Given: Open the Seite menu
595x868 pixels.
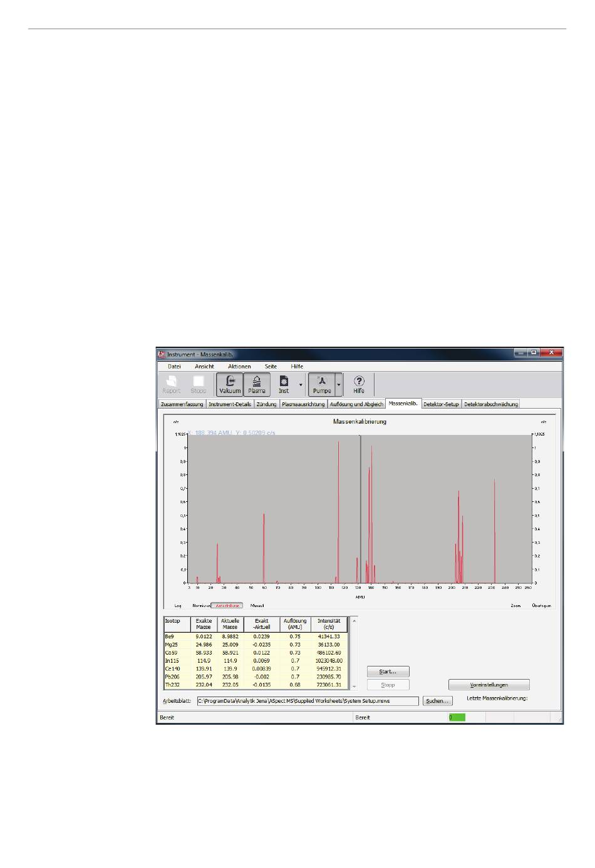Looking at the screenshot, I should [x=271, y=366].
